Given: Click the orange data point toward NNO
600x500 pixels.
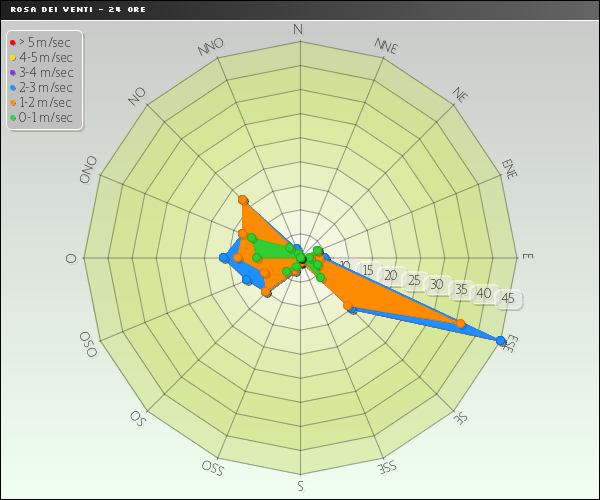Looking at the screenshot, I should pyautogui.click(x=243, y=200).
